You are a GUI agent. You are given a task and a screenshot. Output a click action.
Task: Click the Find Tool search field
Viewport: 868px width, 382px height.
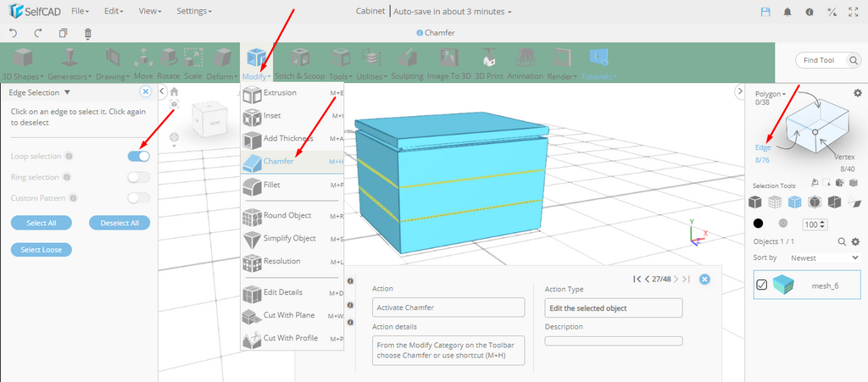(826, 60)
